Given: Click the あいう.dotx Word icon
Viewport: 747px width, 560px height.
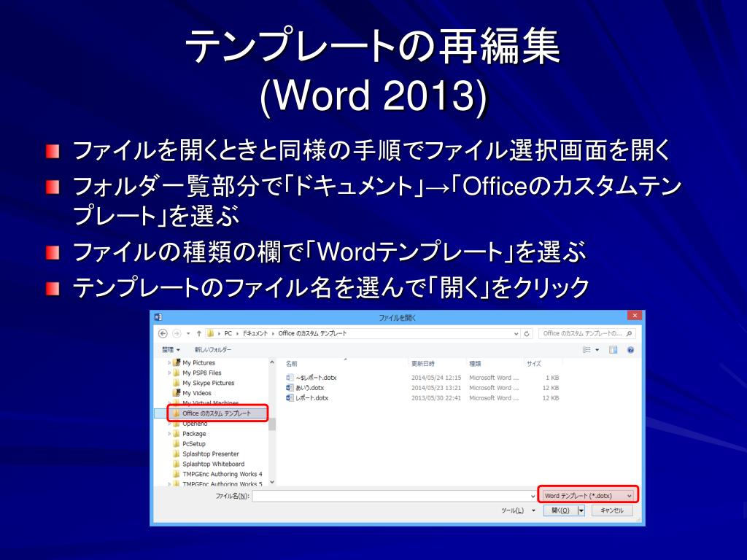Looking at the screenshot, I should [x=290, y=388].
